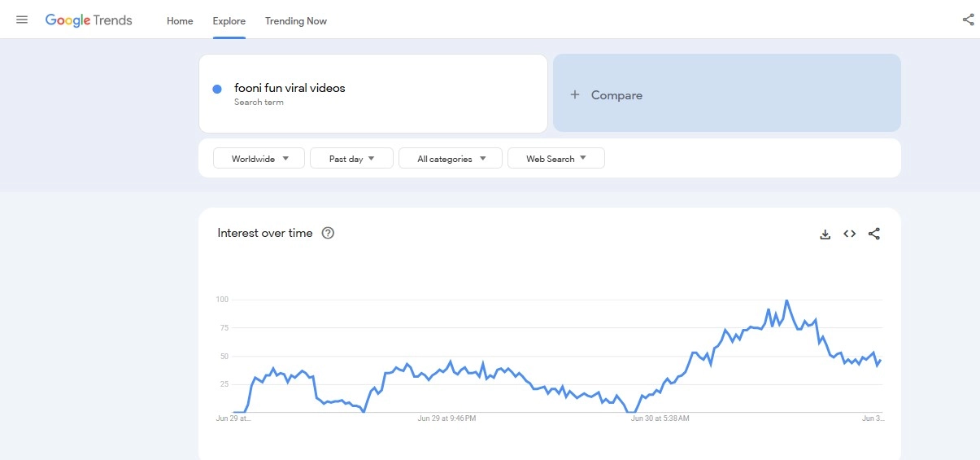Image resolution: width=980 pixels, height=460 pixels.
Task: Switch to the Trending Now tab
Action: pos(296,21)
